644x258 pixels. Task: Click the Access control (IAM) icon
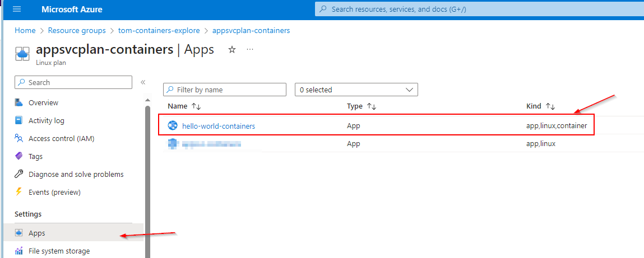tap(19, 139)
